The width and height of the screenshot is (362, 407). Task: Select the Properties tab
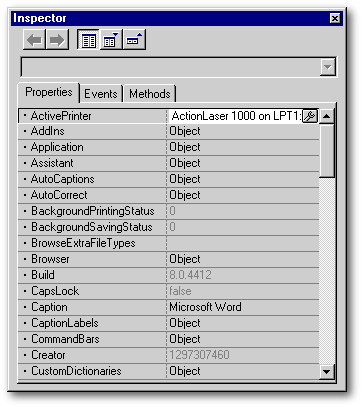coord(49,92)
